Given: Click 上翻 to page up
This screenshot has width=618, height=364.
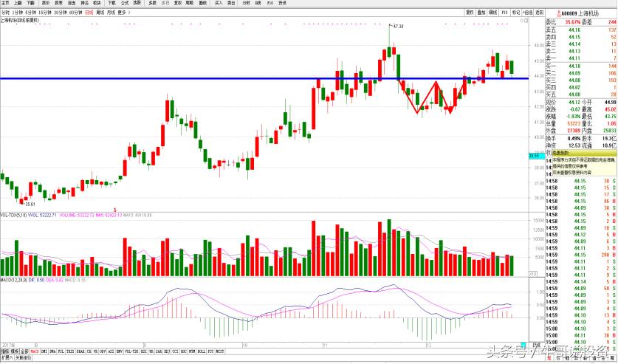Looking at the screenshot, I should 18,3.
